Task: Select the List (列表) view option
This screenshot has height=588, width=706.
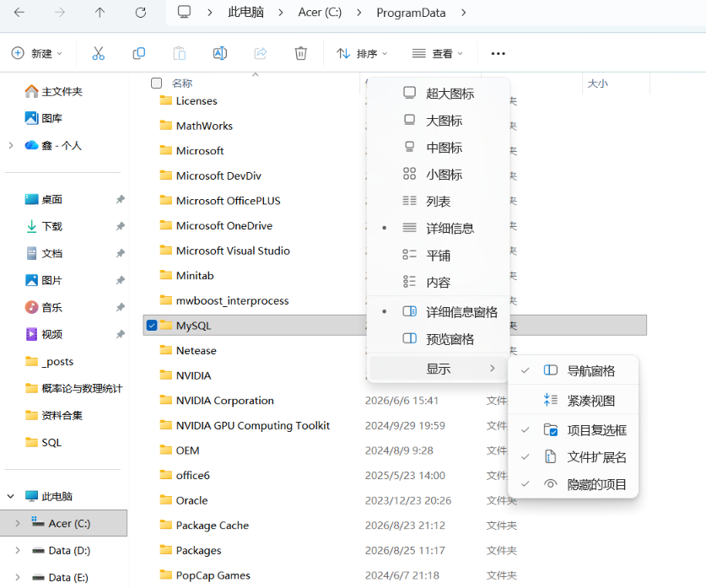Action: tap(438, 202)
